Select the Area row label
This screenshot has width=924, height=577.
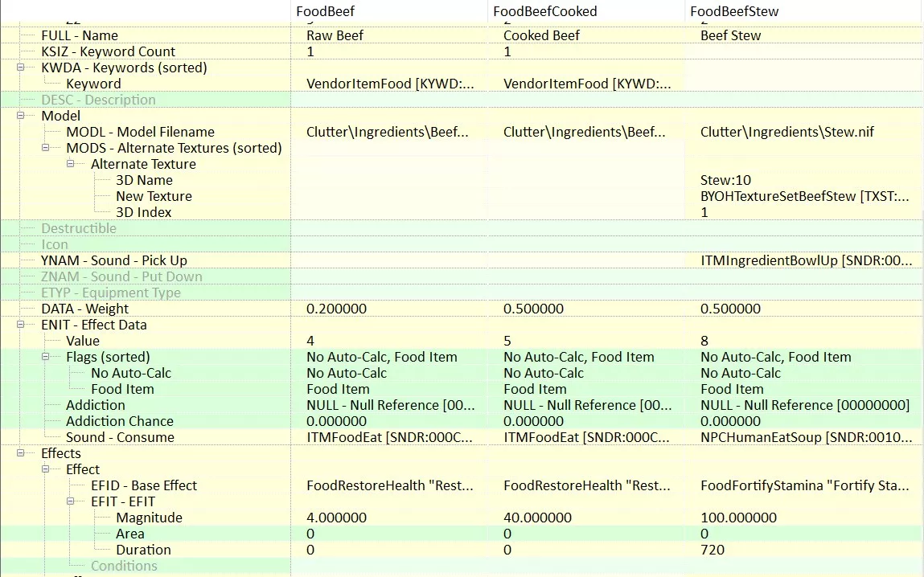(x=129, y=534)
